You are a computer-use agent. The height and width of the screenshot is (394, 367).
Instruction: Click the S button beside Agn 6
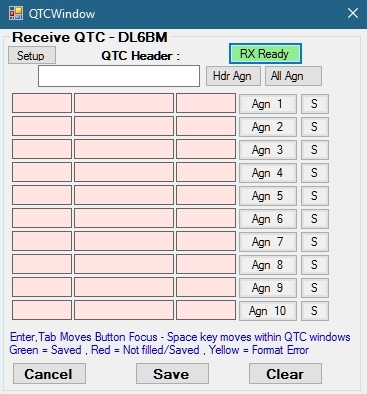(315, 219)
